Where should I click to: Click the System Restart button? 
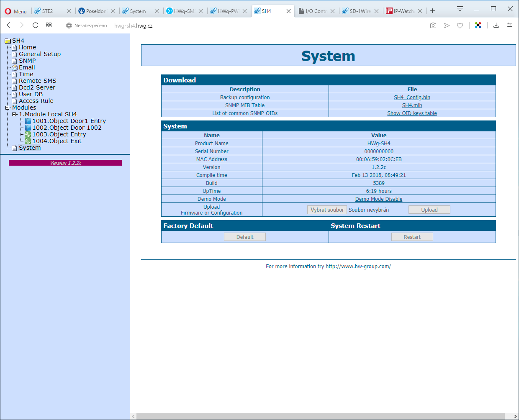pos(412,237)
